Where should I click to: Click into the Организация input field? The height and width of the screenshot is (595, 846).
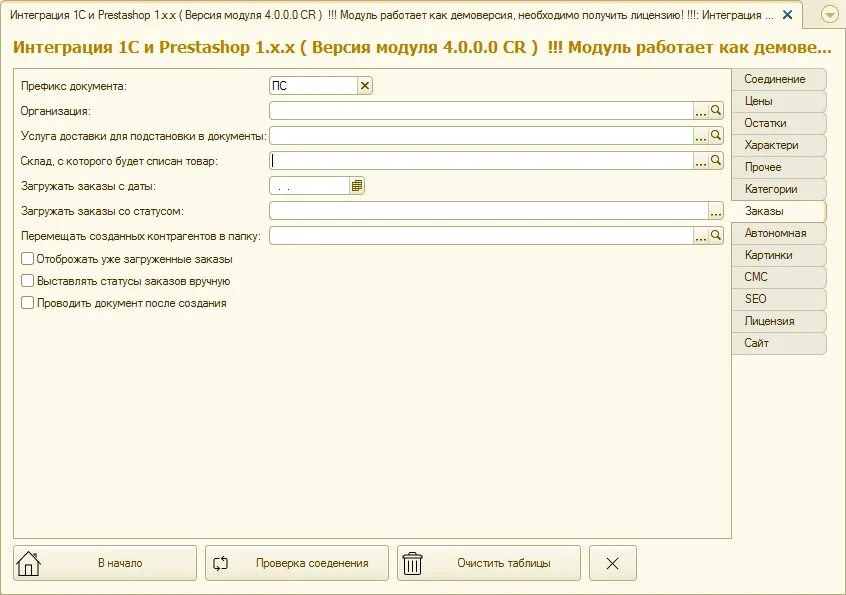click(x=481, y=111)
